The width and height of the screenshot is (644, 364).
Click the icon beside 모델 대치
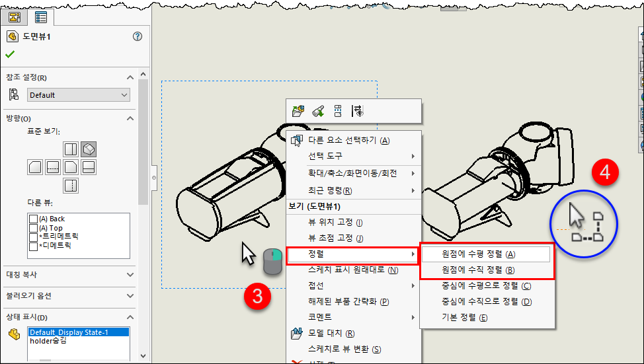click(x=296, y=333)
